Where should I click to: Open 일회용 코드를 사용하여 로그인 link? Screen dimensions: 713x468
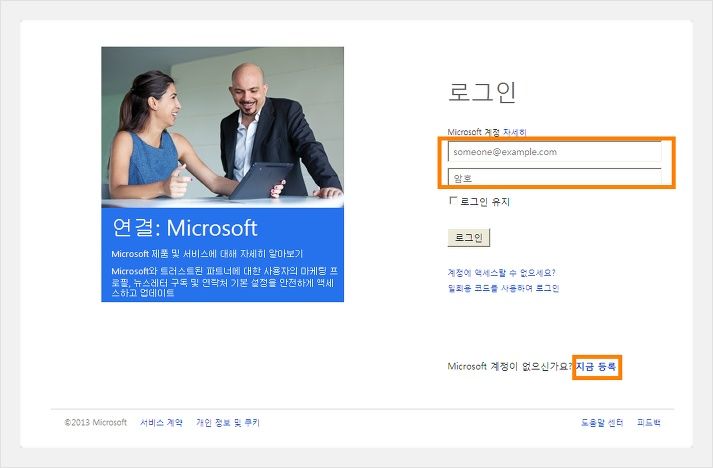tap(503, 288)
